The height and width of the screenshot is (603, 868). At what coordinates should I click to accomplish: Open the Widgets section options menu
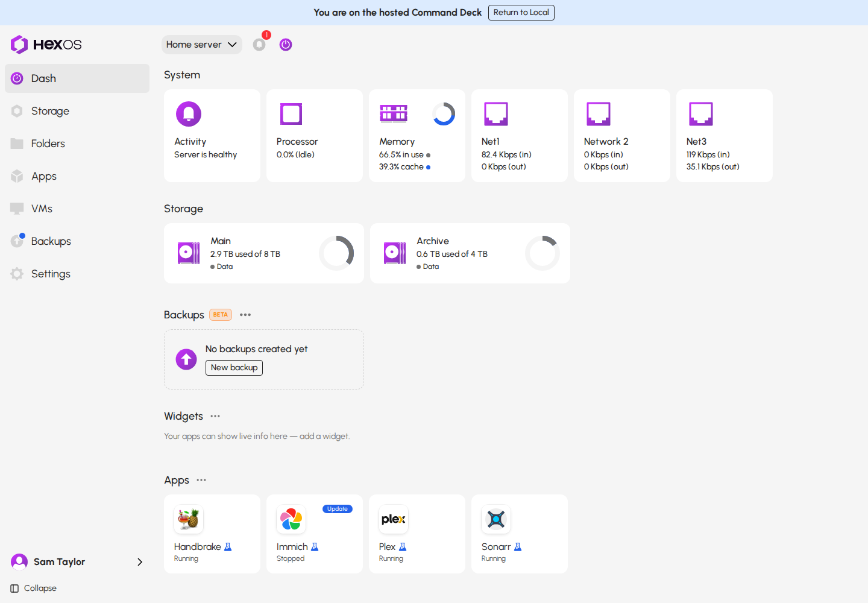coord(215,416)
